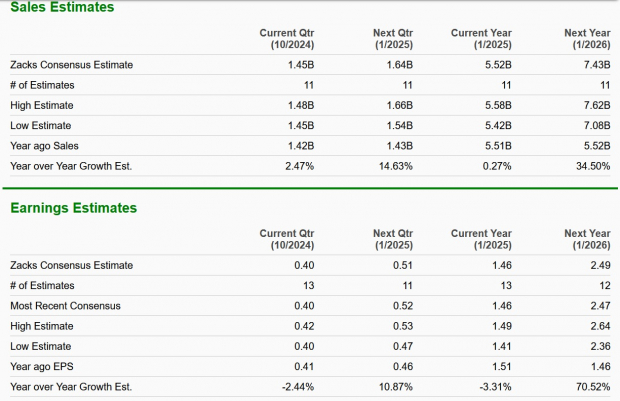Viewport: 620px width, 401px height.
Task: Select sales low estimate 1.54B
Action: [x=399, y=125]
